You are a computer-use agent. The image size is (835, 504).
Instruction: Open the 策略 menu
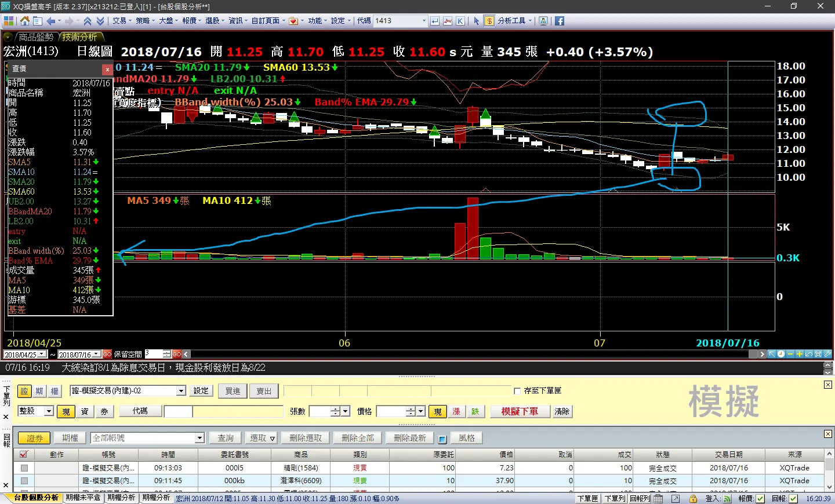145,21
